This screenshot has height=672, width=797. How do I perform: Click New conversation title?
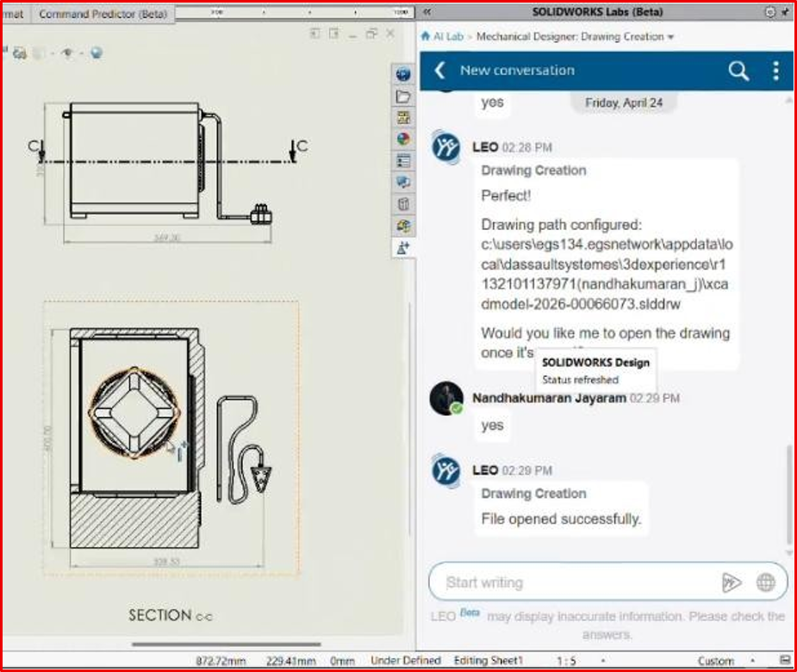pyautogui.click(x=518, y=70)
